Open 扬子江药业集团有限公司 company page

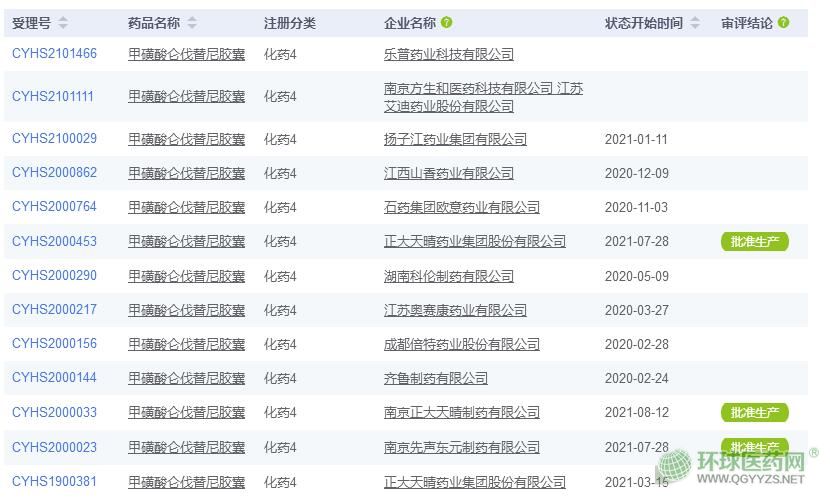click(455, 139)
